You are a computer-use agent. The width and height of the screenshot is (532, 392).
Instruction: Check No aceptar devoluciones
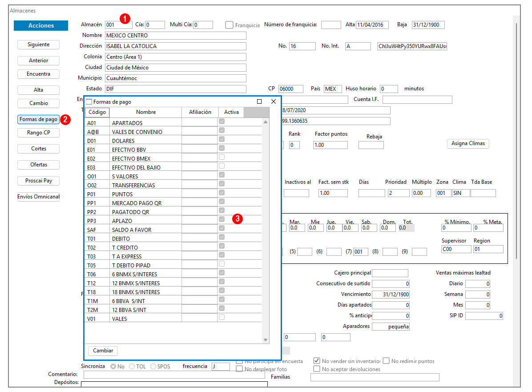click(x=317, y=369)
